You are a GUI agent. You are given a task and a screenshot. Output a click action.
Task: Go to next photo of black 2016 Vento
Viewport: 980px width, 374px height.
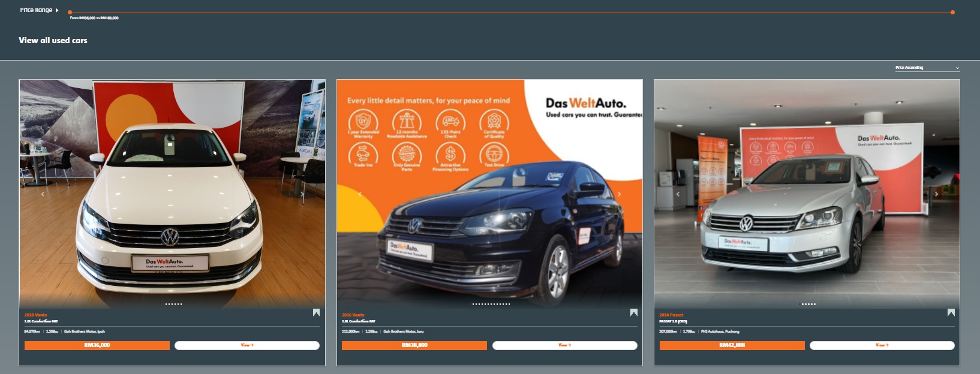[619, 194]
